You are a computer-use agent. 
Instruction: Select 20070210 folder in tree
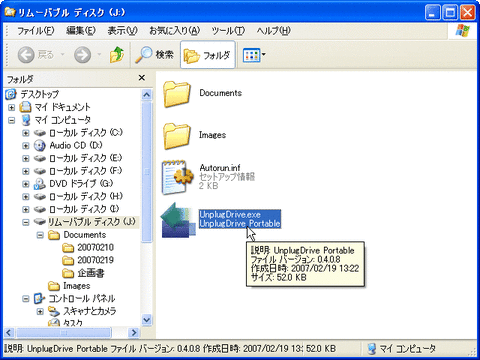pos(88,247)
